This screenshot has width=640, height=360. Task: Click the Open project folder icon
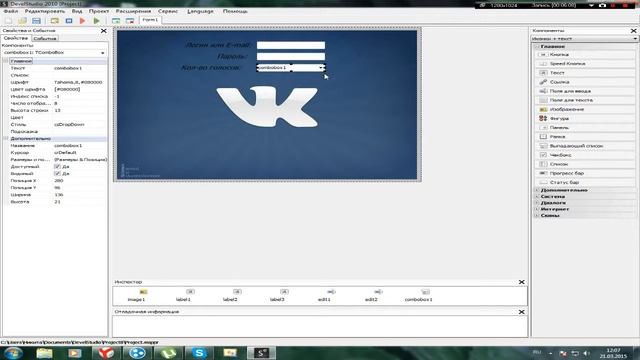[x=22, y=20]
